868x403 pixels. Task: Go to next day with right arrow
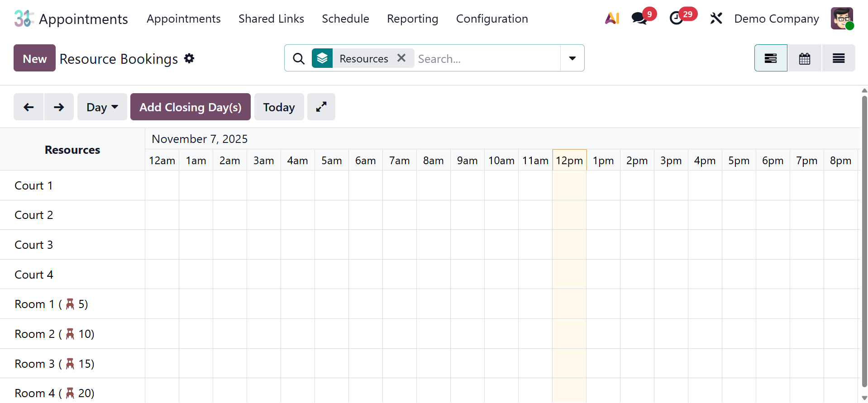tap(59, 107)
